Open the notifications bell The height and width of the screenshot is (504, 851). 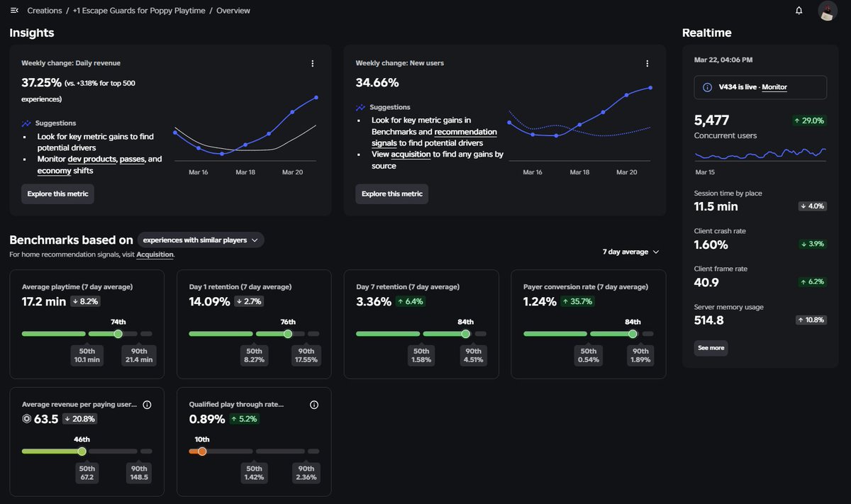[x=799, y=11]
